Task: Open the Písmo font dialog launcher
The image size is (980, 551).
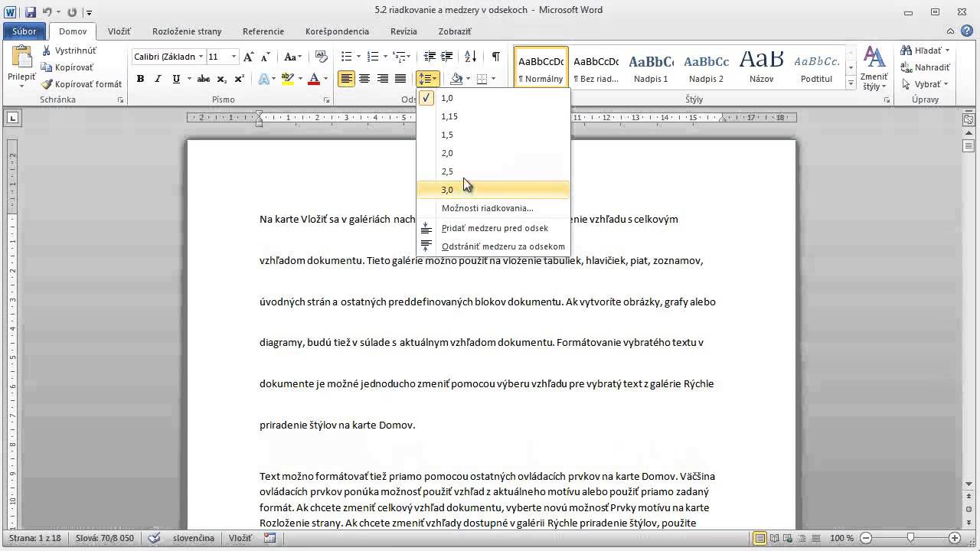Action: click(x=327, y=100)
